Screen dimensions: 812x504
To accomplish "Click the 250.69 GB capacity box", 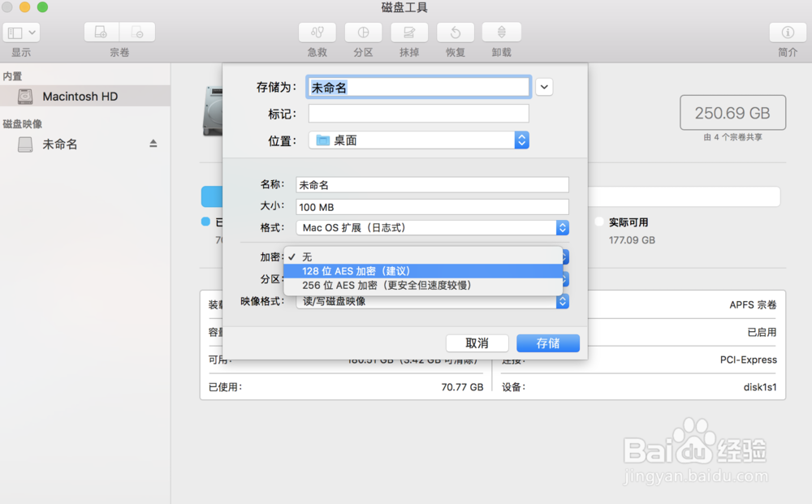I will tap(732, 112).
